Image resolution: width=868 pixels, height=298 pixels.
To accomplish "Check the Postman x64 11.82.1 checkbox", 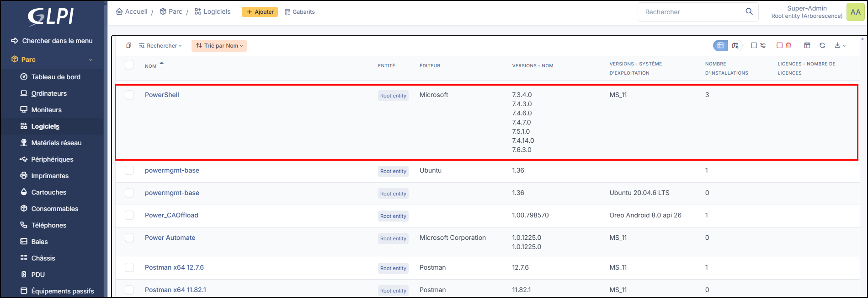I will point(129,290).
